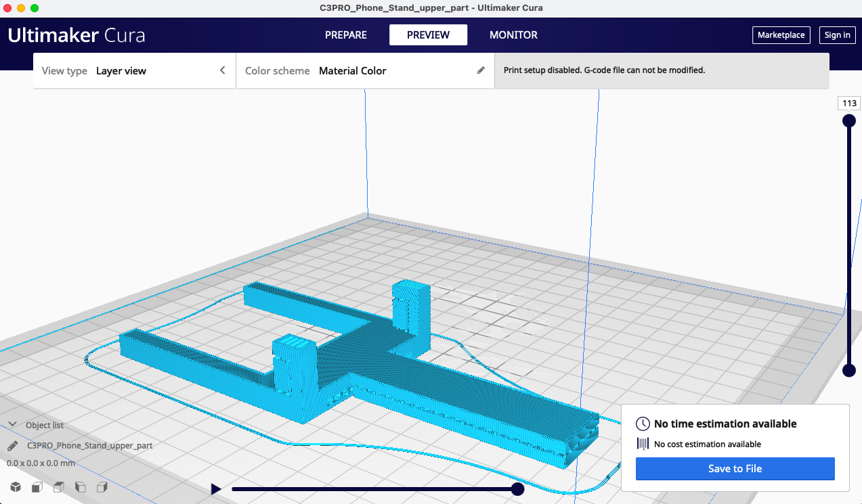Click the macOS green zoom button
The height and width of the screenshot is (504, 862).
tap(35, 8)
